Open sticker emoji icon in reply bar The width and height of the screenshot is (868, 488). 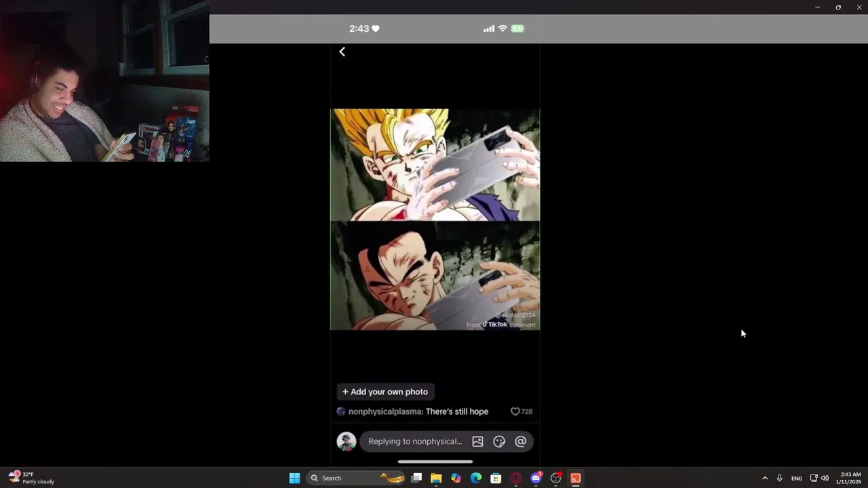click(x=499, y=441)
